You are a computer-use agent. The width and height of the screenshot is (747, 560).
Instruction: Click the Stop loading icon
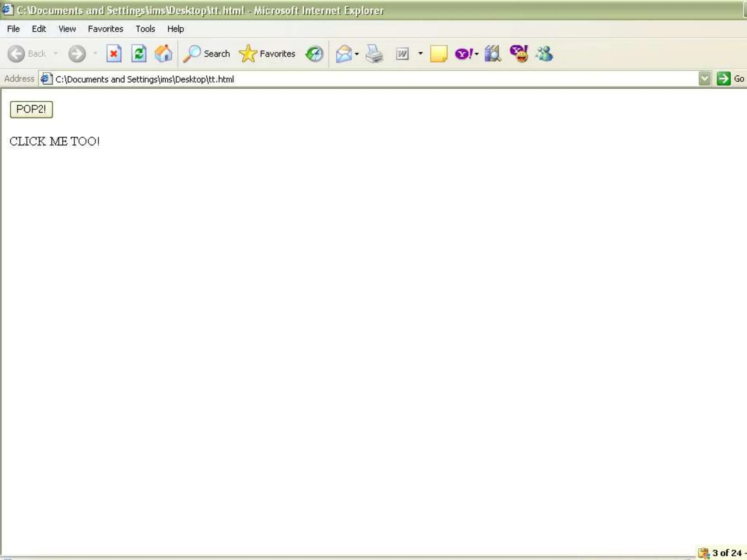point(114,54)
